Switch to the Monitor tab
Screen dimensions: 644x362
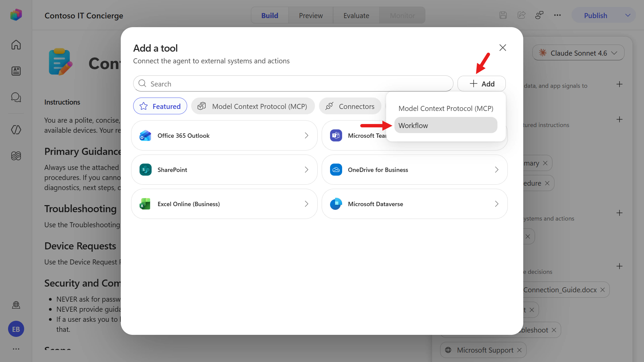402,15
